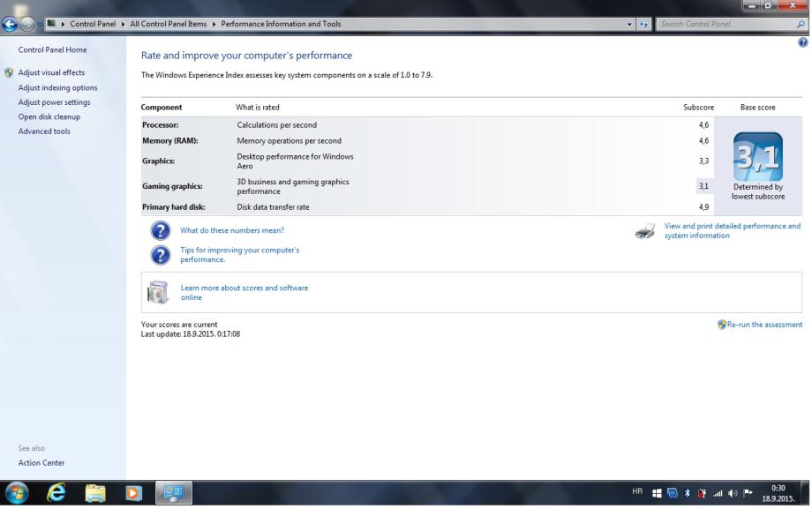Open Learn more about scores and software online
812x509 pixels.
[x=244, y=293]
